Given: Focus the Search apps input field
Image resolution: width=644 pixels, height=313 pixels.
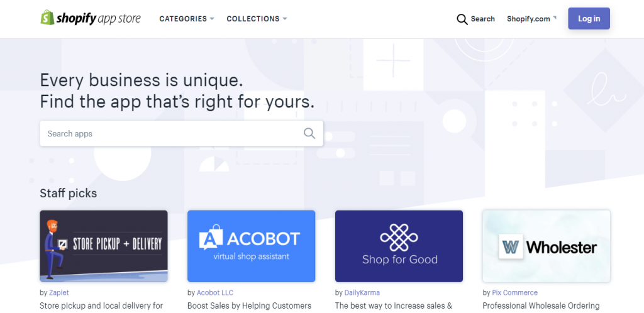Looking at the screenshot, I should coord(170,133).
